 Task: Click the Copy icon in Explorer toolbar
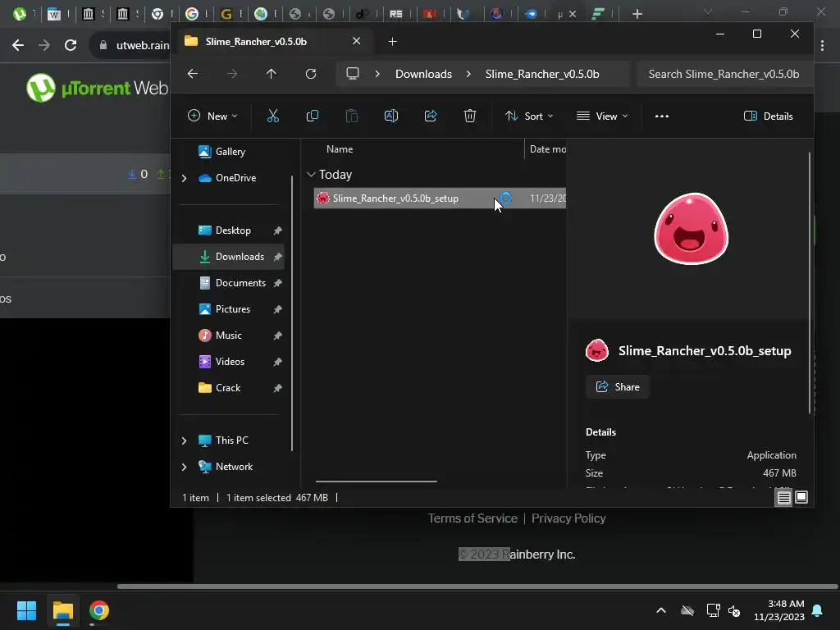click(313, 116)
